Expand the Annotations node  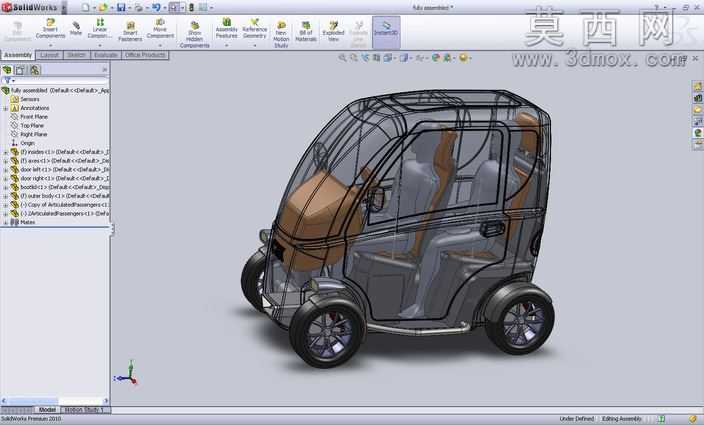[x=5, y=108]
